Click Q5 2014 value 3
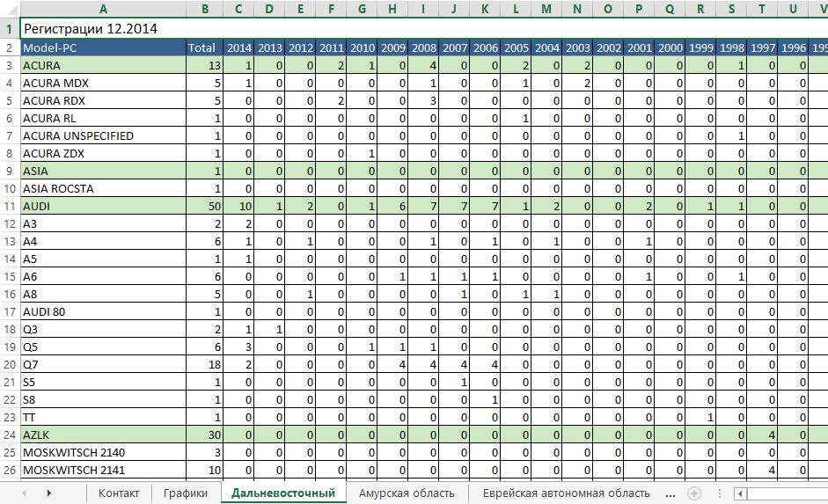The image size is (828, 504). click(238, 347)
